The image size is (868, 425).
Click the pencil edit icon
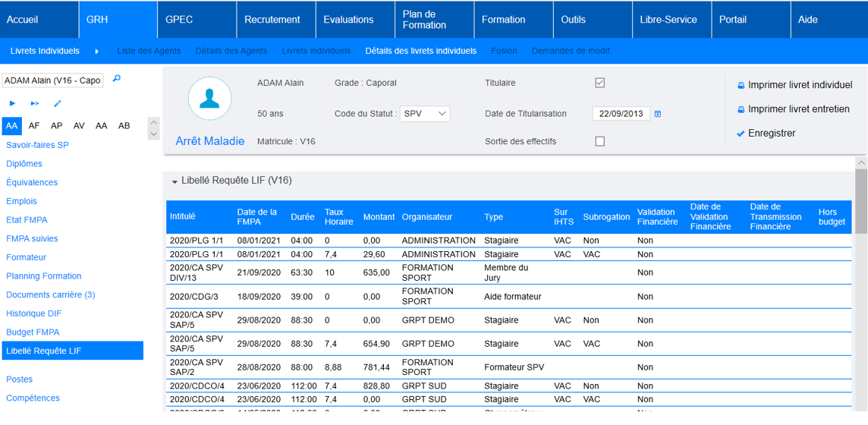coord(57,103)
